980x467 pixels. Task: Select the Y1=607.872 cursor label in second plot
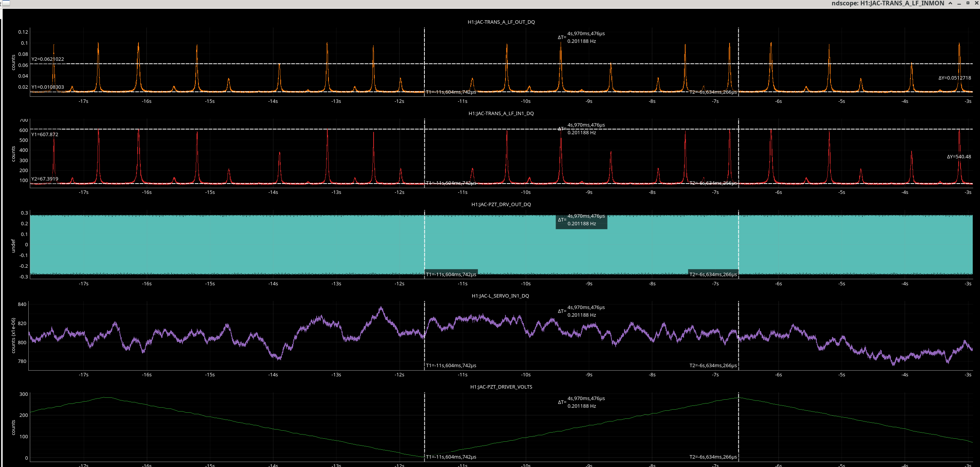45,135
